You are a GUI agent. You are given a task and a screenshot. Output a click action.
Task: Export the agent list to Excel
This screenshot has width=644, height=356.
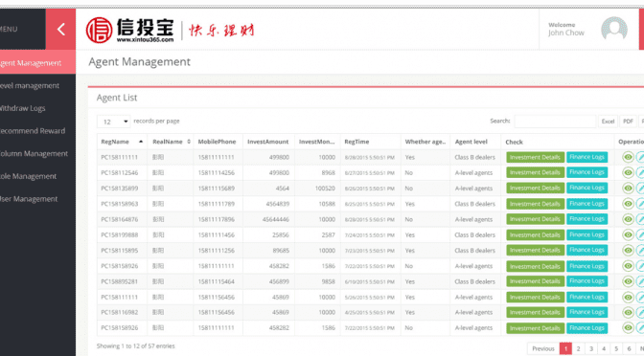(x=608, y=122)
